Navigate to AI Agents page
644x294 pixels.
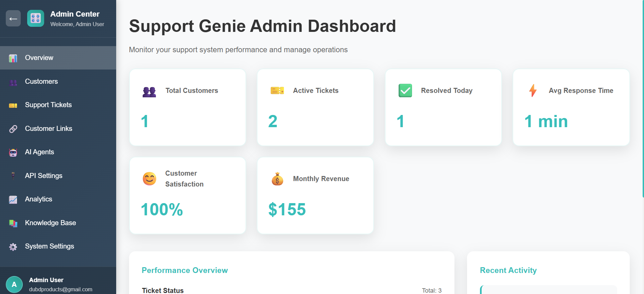[x=58, y=152]
